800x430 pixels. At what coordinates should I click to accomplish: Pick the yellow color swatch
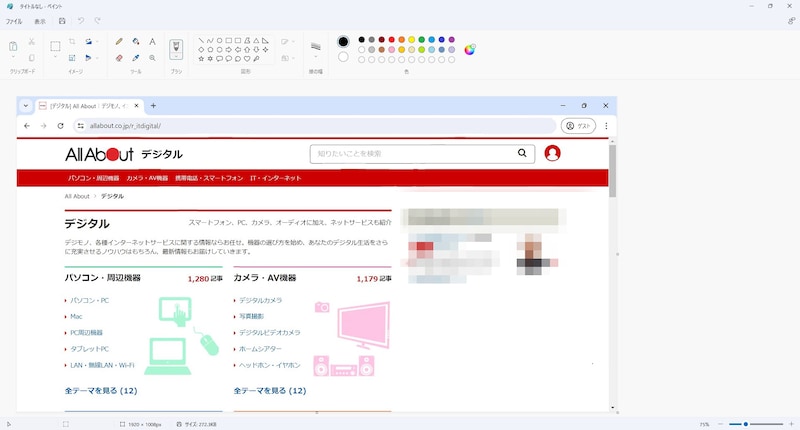[x=412, y=39]
